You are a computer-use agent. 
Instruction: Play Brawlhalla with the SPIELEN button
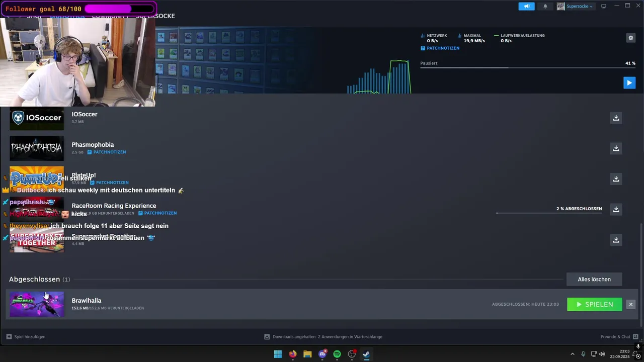coord(594,304)
